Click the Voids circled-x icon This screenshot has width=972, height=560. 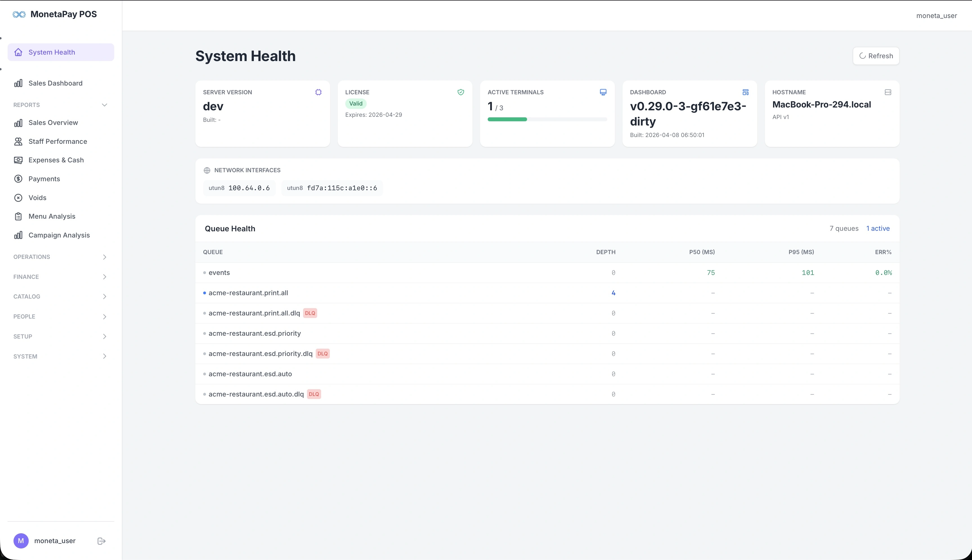tap(18, 198)
